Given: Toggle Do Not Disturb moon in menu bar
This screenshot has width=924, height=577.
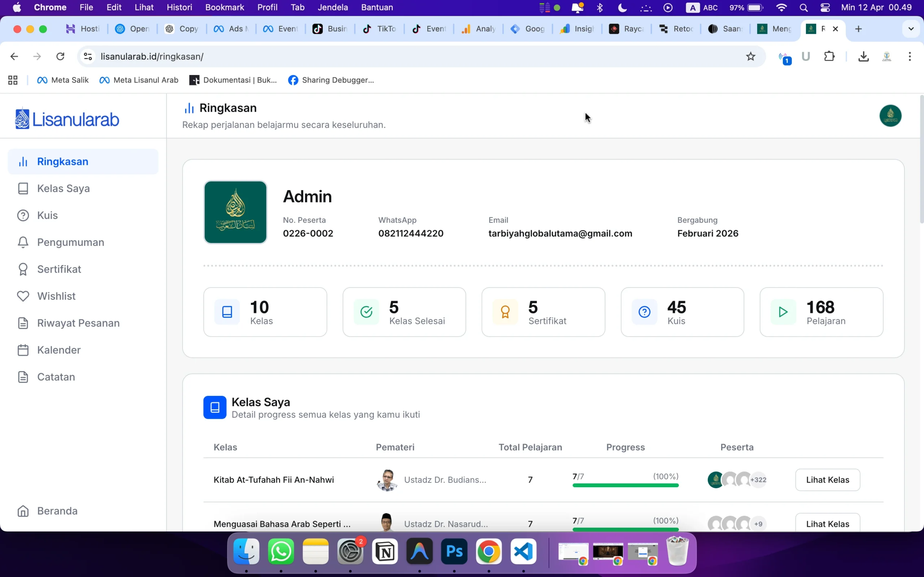Looking at the screenshot, I should (x=622, y=7).
